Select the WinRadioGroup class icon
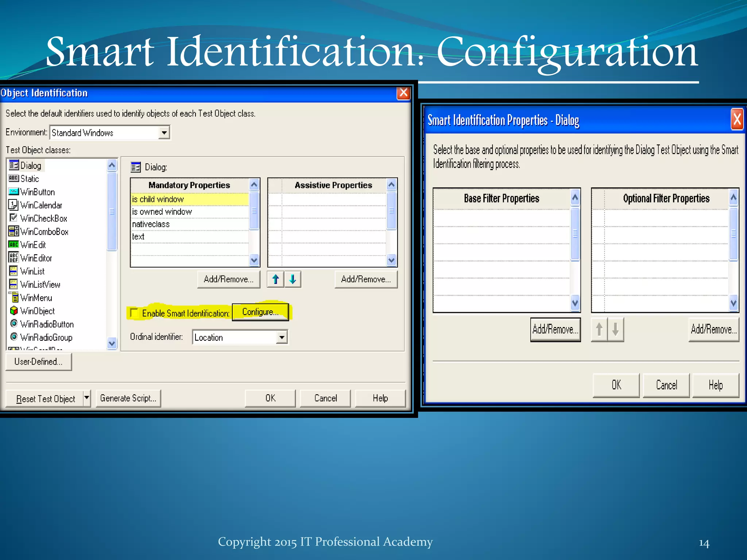The width and height of the screenshot is (747, 560). (14, 337)
